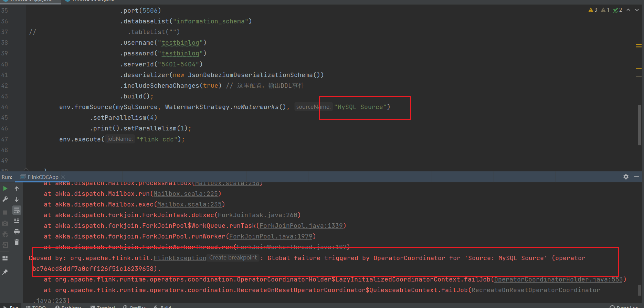Jump to next highlighted error with down chevron
This screenshot has height=308, width=644.
637,10
